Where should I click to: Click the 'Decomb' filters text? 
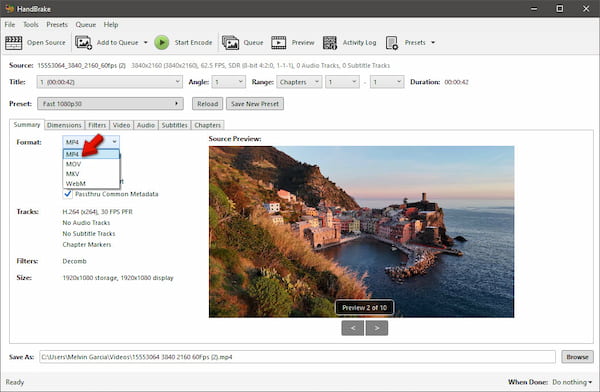tap(75, 261)
